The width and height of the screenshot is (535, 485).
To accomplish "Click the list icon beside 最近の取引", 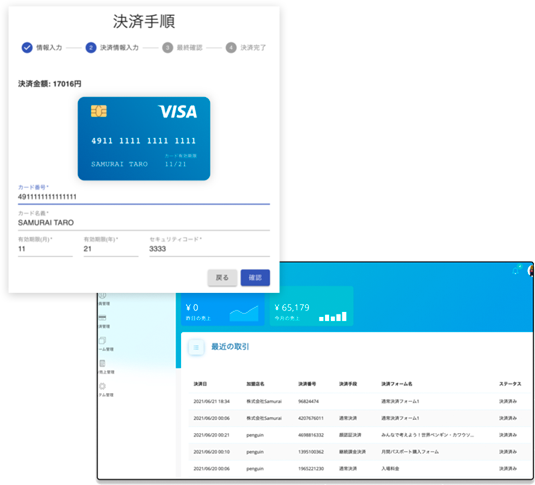I will tap(196, 347).
